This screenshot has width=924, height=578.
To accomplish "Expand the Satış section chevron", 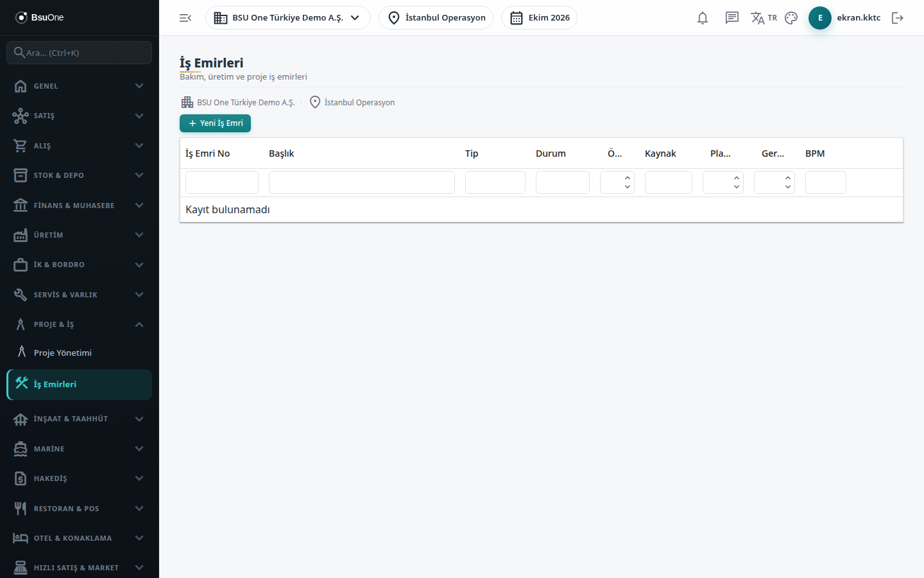I will 139,116.
